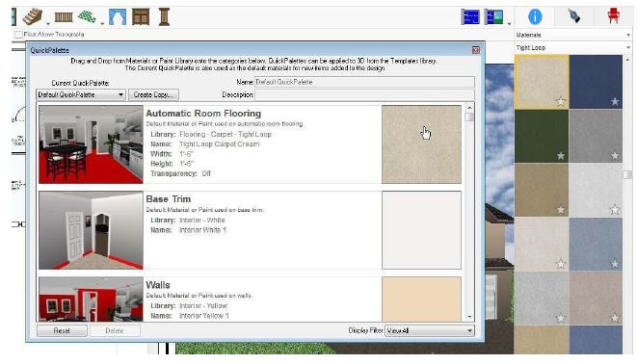Screen dimensions: 637x364
Task: Select the Walls yellow paint swatch
Action: click(421, 299)
